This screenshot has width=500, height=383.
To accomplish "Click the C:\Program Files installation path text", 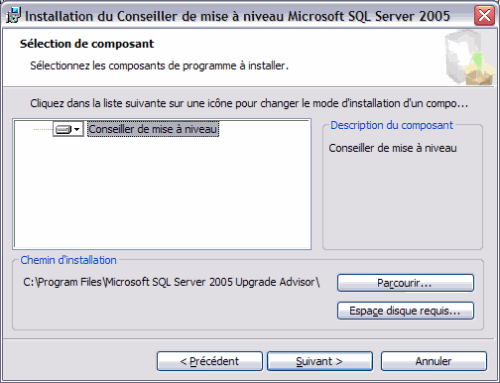I will click(x=172, y=282).
